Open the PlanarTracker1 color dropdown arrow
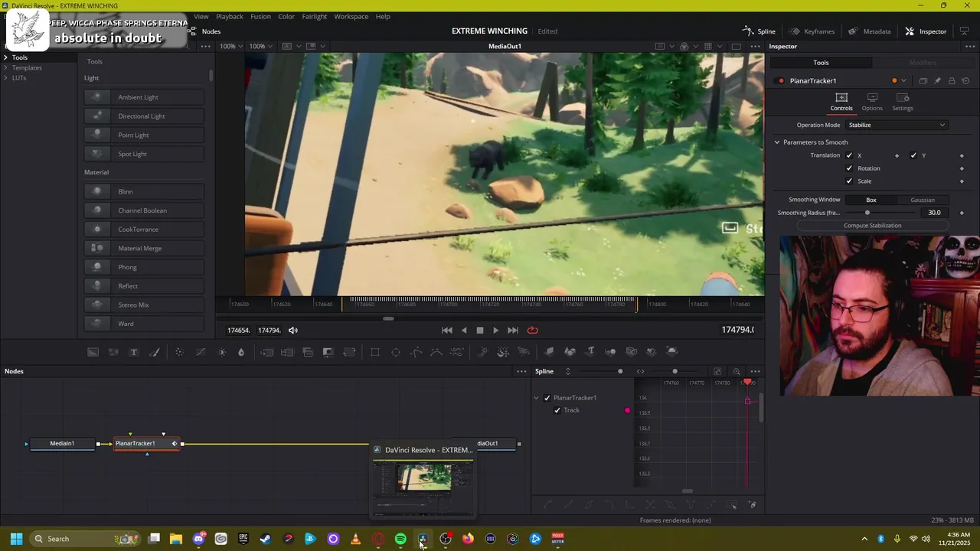 tap(903, 80)
